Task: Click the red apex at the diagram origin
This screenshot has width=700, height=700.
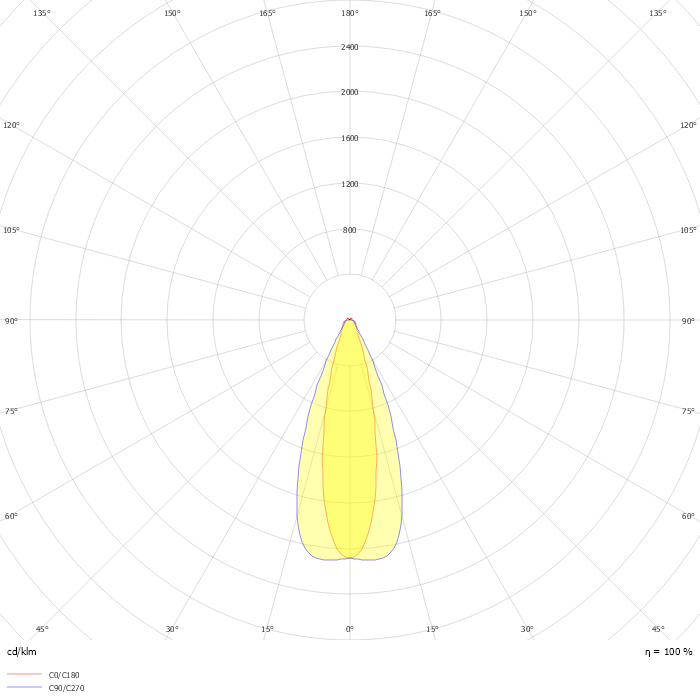Action: [350, 320]
